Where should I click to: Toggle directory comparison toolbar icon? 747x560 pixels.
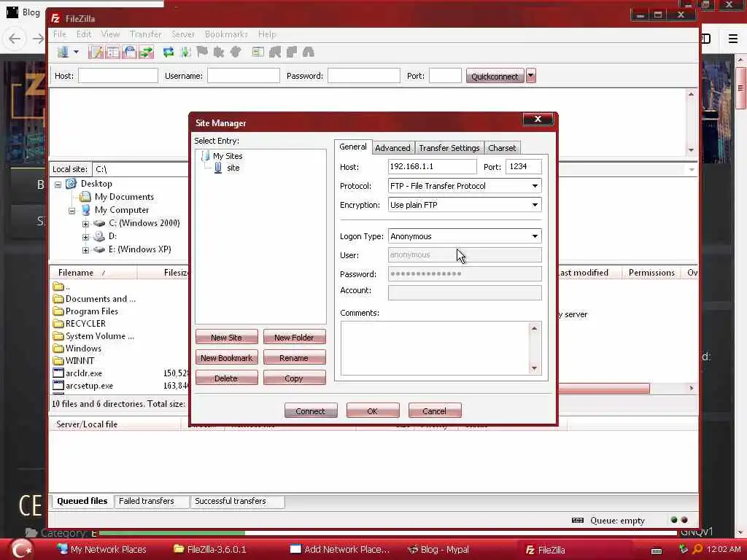[275, 52]
